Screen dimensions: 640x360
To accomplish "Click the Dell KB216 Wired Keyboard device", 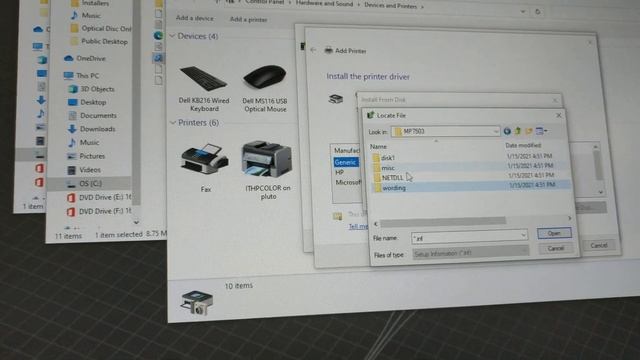I will 204,88.
